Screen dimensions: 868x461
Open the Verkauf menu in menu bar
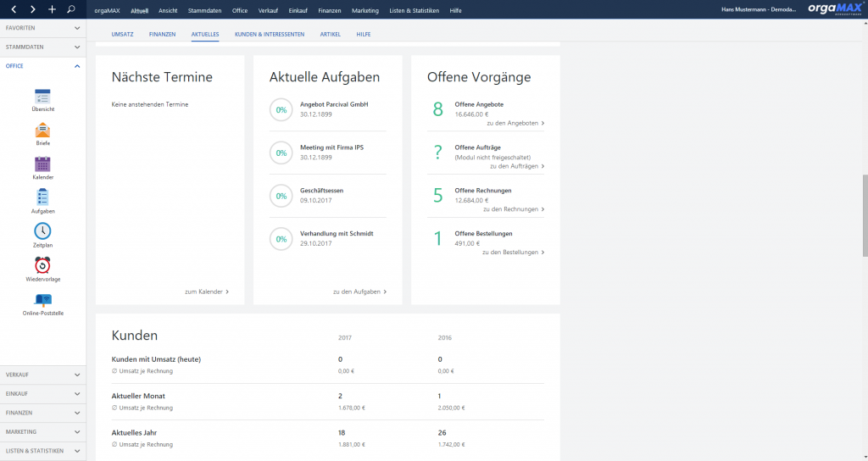click(268, 10)
